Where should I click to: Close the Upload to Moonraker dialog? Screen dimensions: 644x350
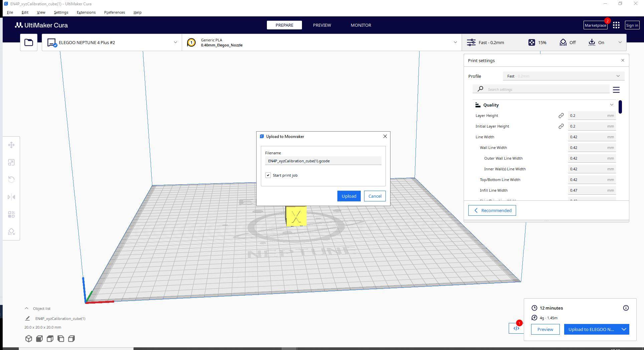coord(385,136)
